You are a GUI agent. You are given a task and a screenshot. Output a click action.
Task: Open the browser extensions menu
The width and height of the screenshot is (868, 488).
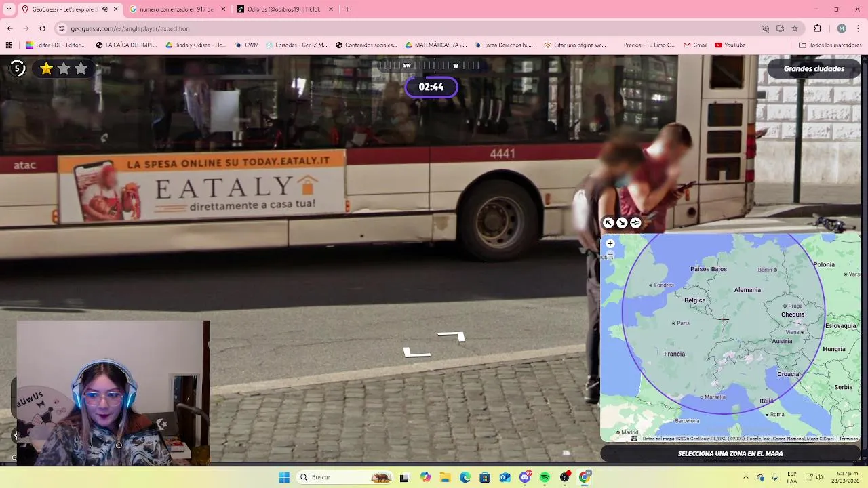(818, 28)
